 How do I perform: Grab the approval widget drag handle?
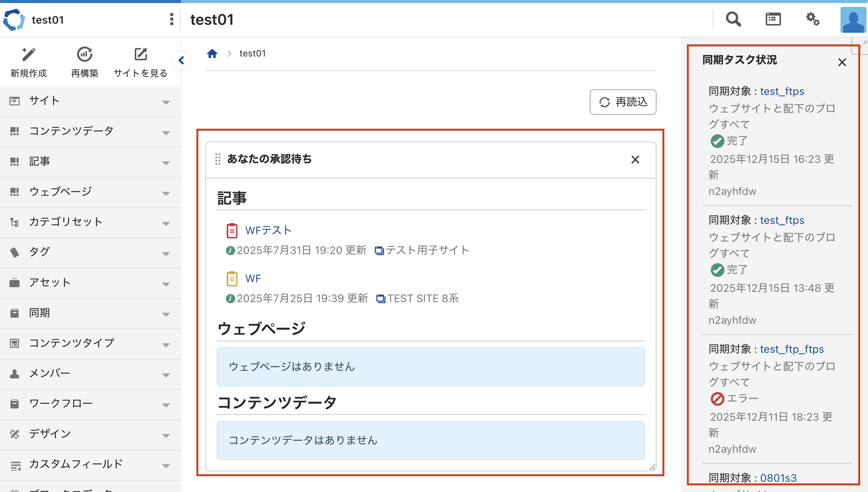(218, 159)
